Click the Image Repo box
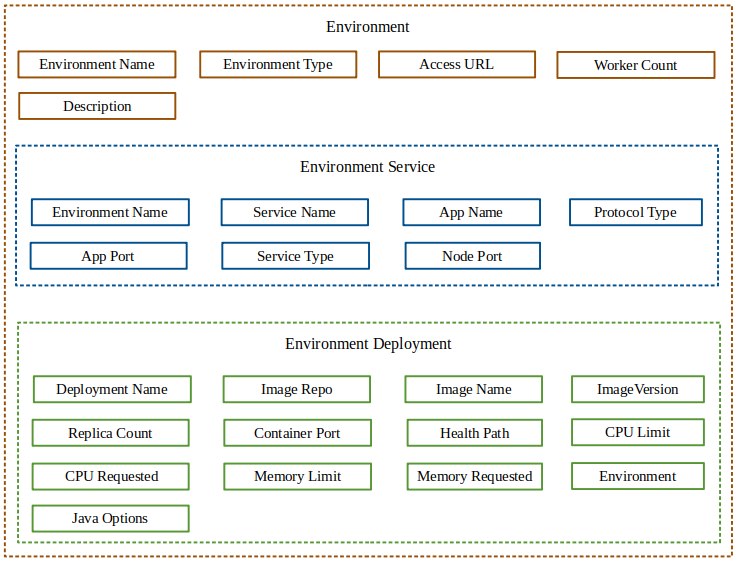This screenshot has width=737, height=563. (296, 389)
